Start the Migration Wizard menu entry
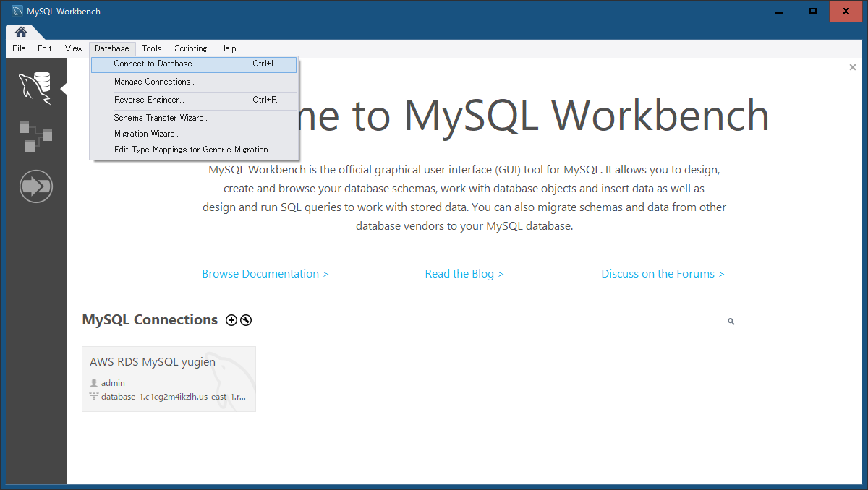 194,134
